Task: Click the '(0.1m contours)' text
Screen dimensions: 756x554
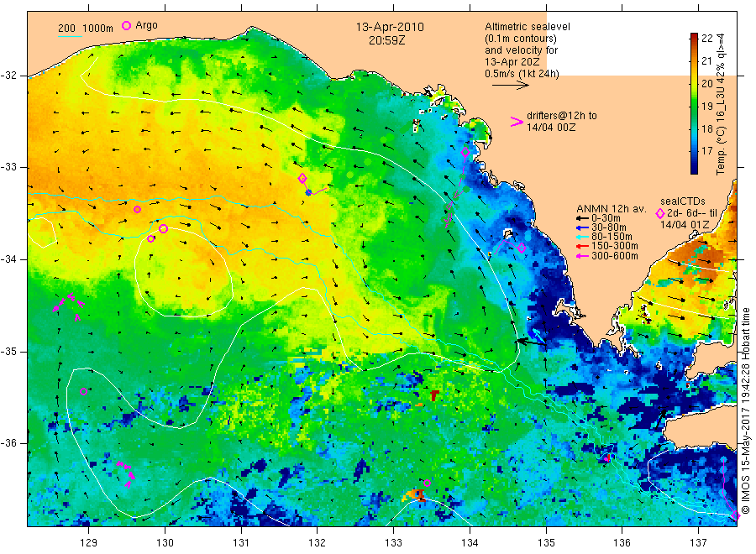Action: pyautogui.click(x=521, y=39)
